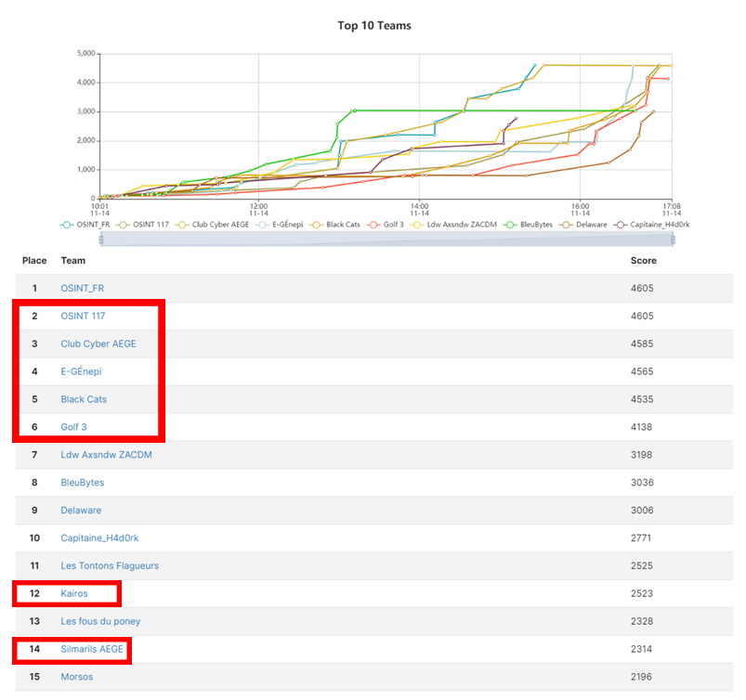Toggle Capitaine_H4d0rk legend entry

point(652,225)
